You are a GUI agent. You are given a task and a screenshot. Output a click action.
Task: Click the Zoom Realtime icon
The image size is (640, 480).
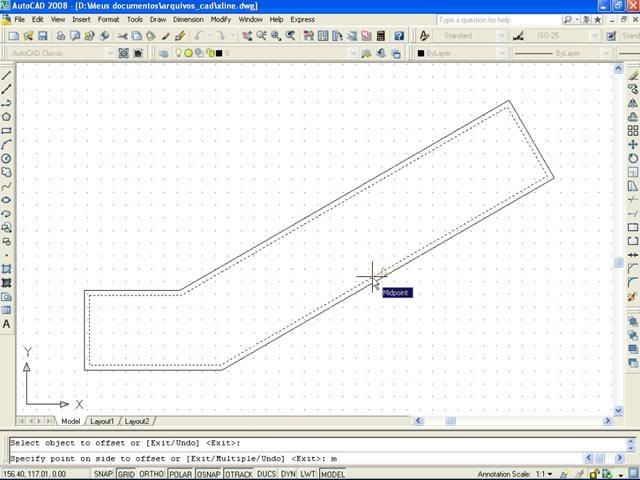pyautogui.click(x=261, y=36)
